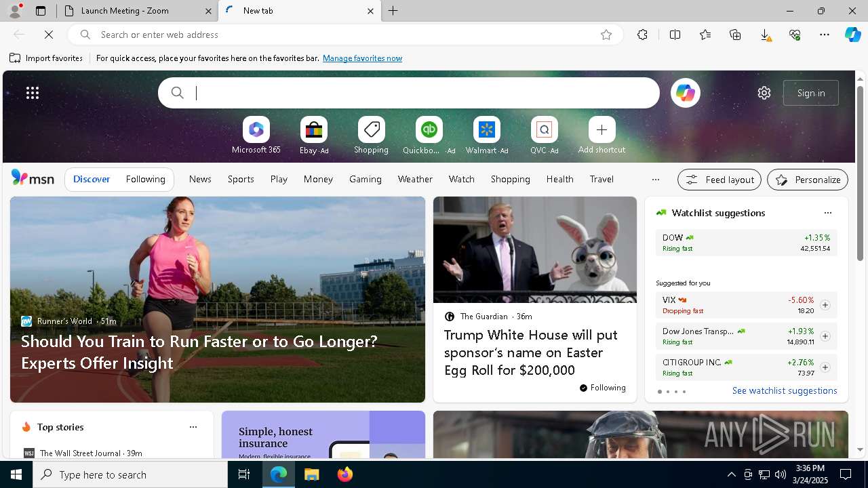The width and height of the screenshot is (868, 488).
Task: Select second watchlist carousel dot
Action: tap(667, 392)
